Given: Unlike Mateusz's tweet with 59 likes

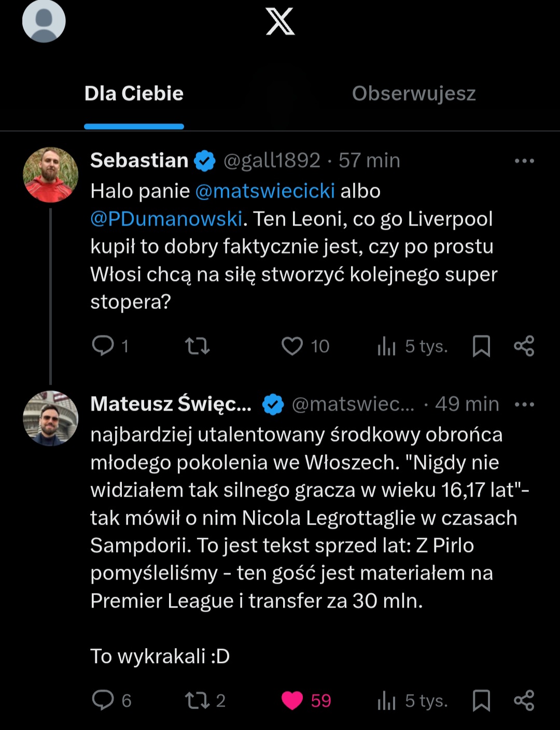Looking at the screenshot, I should (x=292, y=700).
